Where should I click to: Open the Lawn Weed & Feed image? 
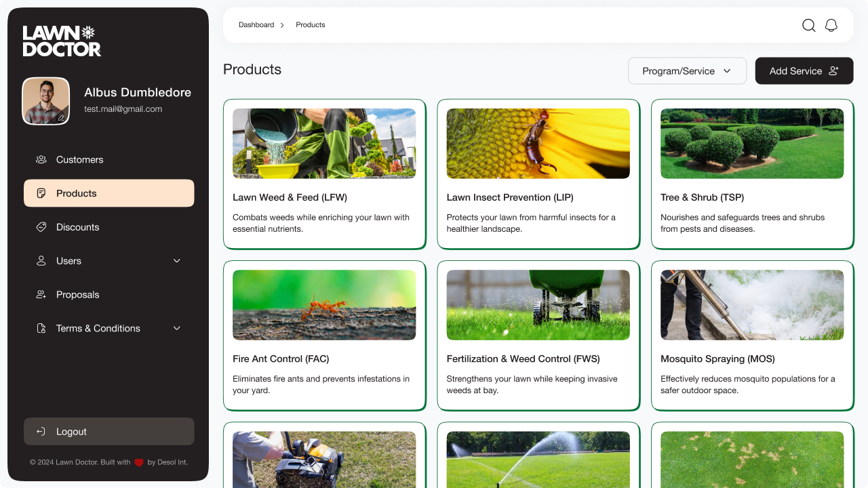pyautogui.click(x=324, y=144)
